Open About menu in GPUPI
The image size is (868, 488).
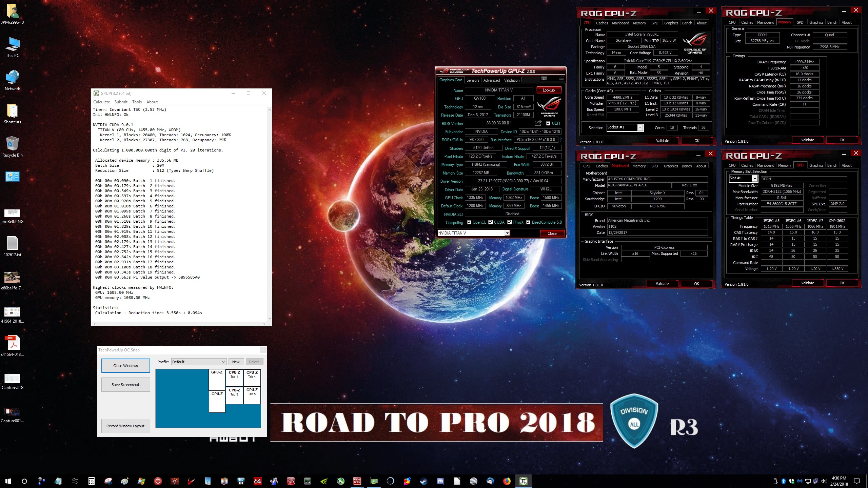(152, 102)
